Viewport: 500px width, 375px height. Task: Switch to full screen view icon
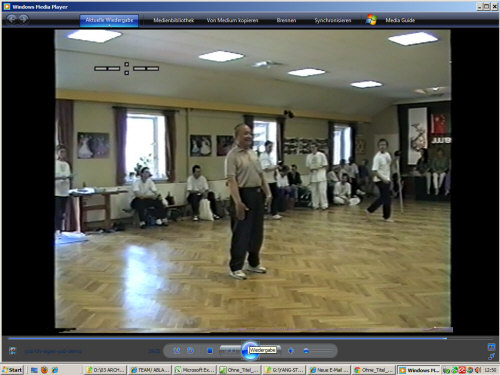point(491,347)
